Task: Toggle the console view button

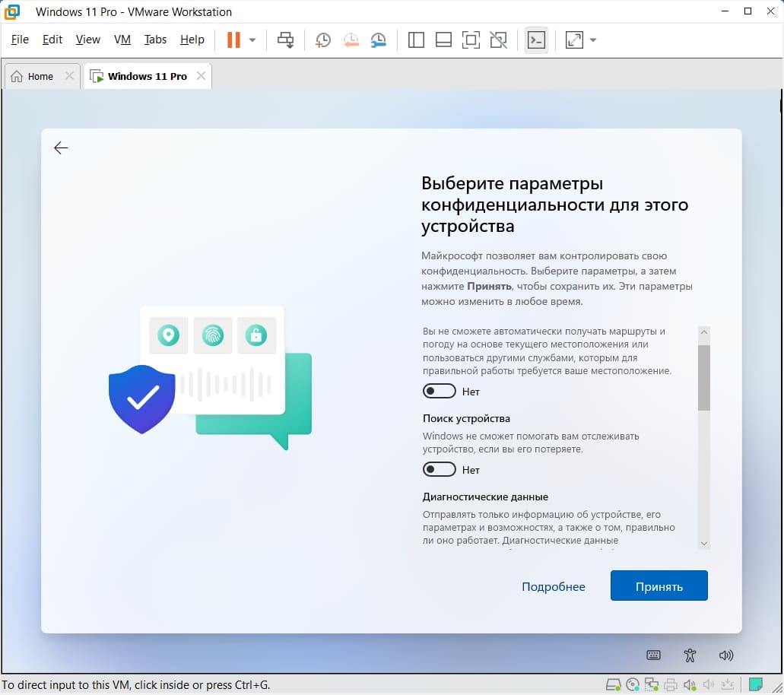Action: (537, 40)
